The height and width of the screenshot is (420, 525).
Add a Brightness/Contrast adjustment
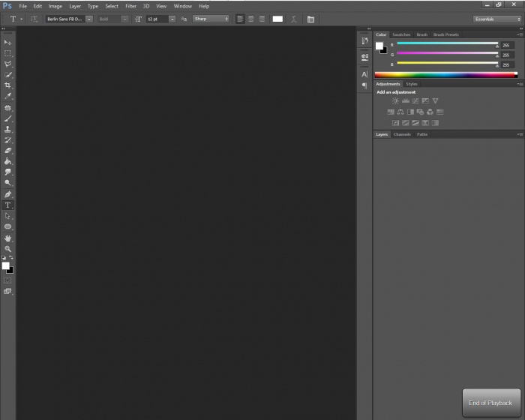tap(396, 100)
